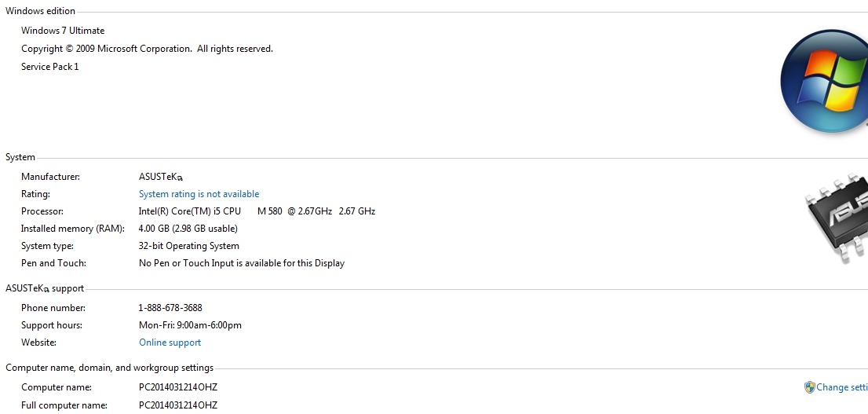
Task: Click the 4.00 GB installed memory value
Action: [188, 229]
